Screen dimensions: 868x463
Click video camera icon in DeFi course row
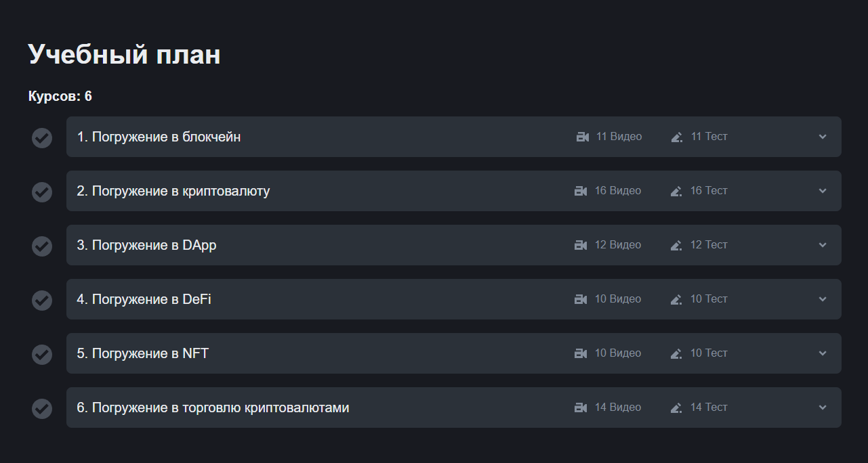581,299
